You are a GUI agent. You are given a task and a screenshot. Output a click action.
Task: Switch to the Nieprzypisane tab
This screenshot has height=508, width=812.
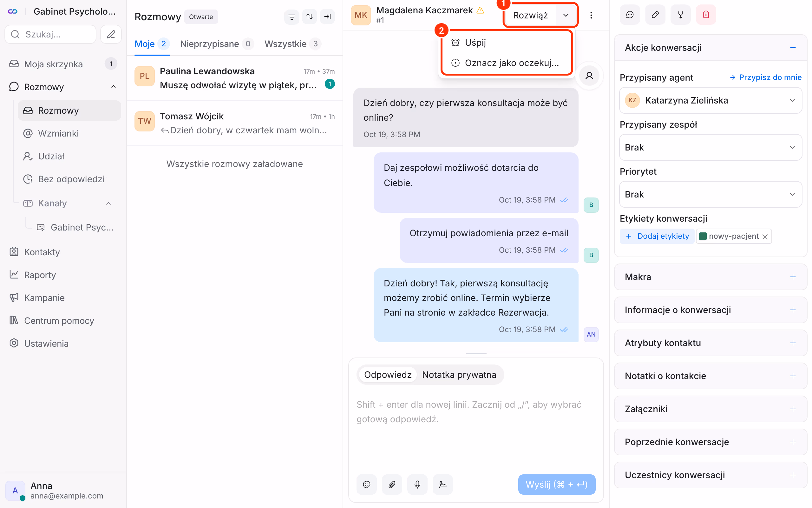[216, 44]
